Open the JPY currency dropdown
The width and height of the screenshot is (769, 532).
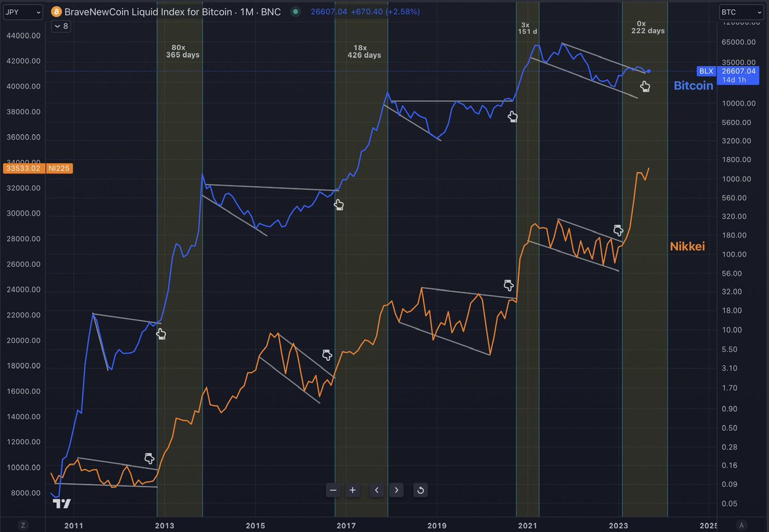[x=23, y=12]
